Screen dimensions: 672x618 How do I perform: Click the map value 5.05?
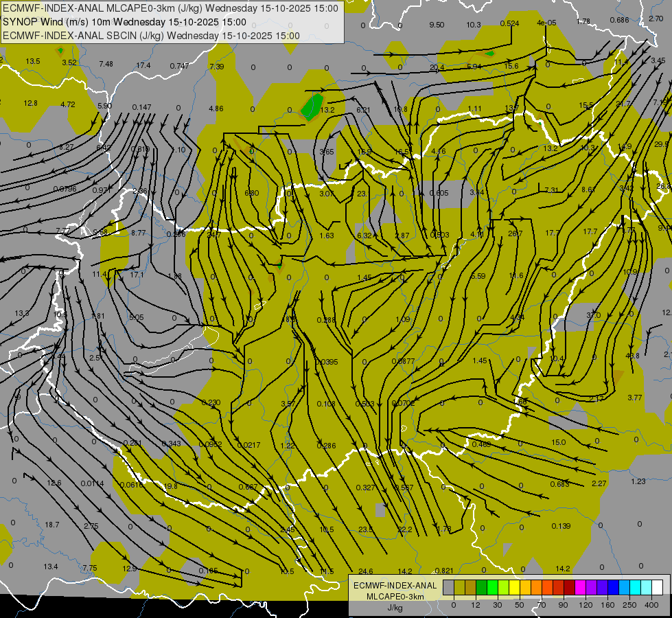137,317
